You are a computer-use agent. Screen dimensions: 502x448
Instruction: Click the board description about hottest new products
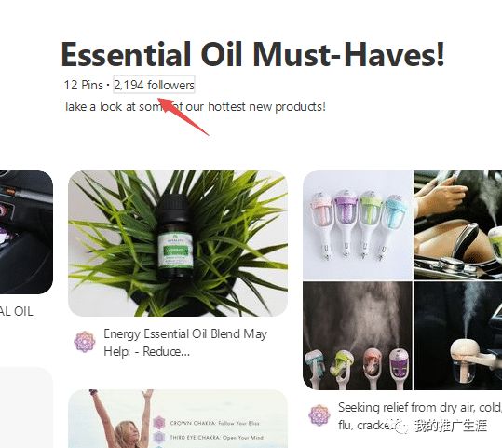[195, 106]
